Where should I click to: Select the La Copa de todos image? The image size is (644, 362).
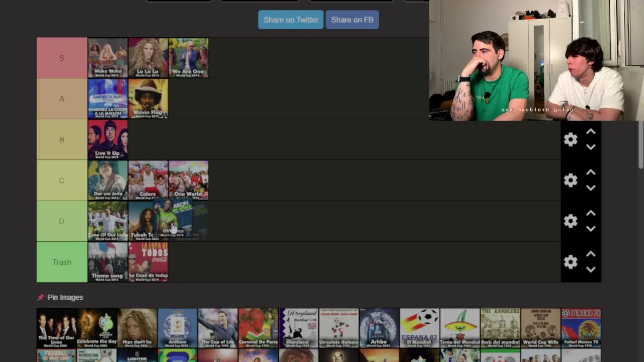[x=148, y=262]
